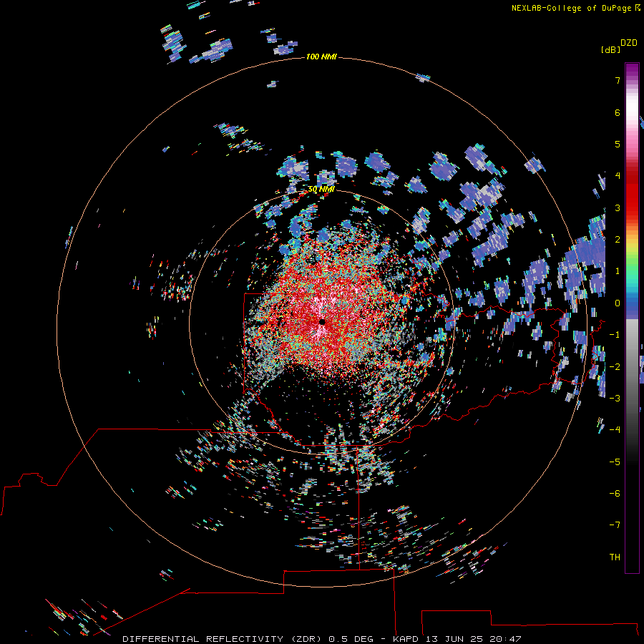Click the '[dB]' unit label
Viewport: 644px width, 644px height.
click(x=610, y=49)
